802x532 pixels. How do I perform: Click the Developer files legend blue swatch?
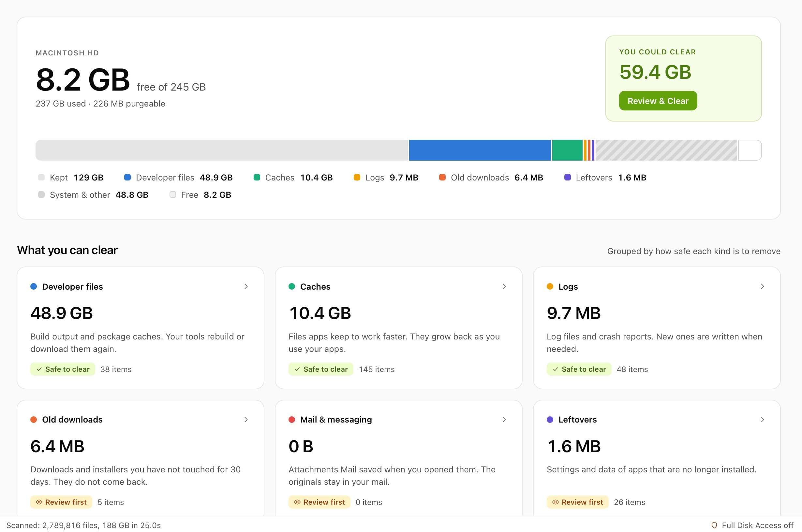click(127, 177)
